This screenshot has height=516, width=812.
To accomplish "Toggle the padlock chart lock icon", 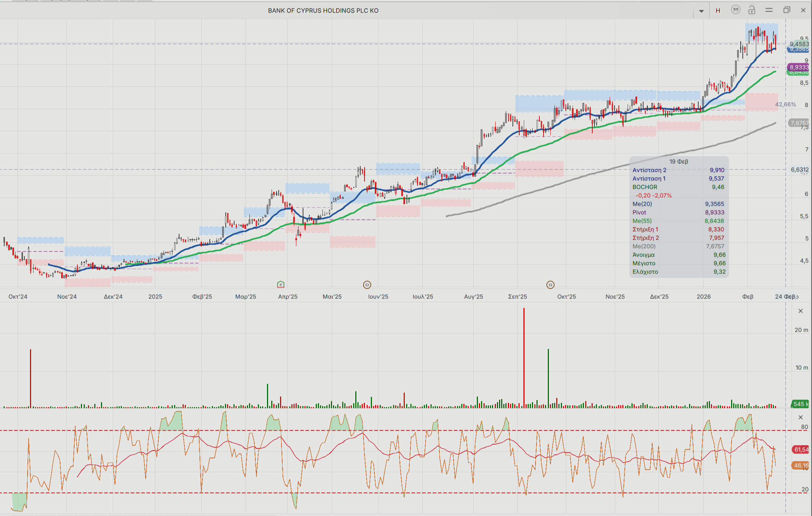I will 752,10.
